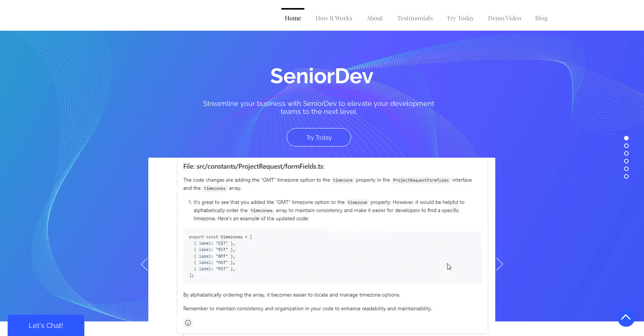Click the ProjectRequestFormTypes code label
Image resolution: width=644 pixels, height=336 pixels.
point(421,180)
